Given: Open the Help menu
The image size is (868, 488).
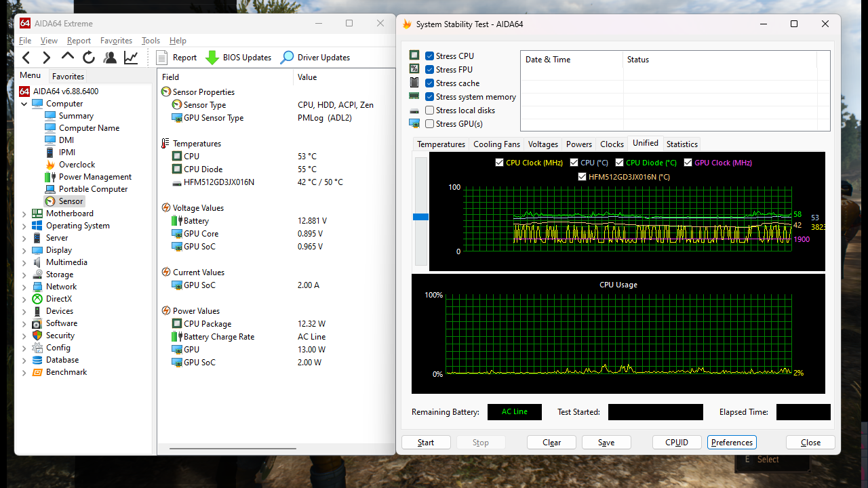Looking at the screenshot, I should (x=178, y=41).
